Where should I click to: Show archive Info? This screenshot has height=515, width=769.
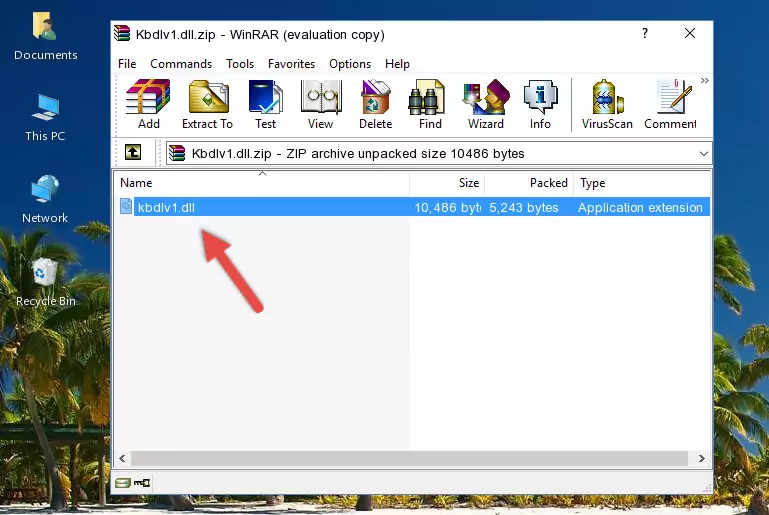click(540, 104)
